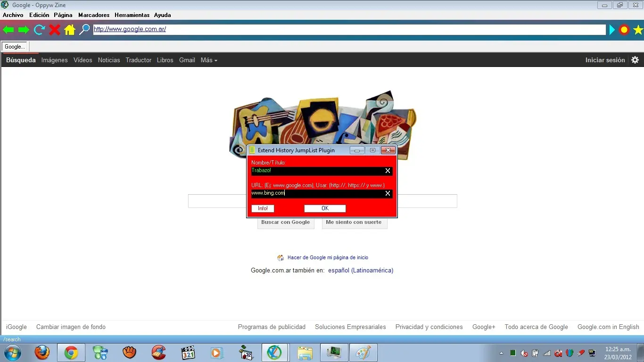
Task: Open Libros in the Google bar
Action: [165, 60]
